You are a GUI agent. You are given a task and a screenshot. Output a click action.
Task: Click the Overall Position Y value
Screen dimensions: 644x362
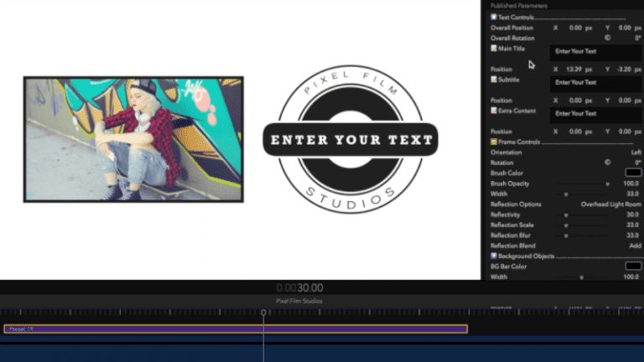tap(625, 28)
